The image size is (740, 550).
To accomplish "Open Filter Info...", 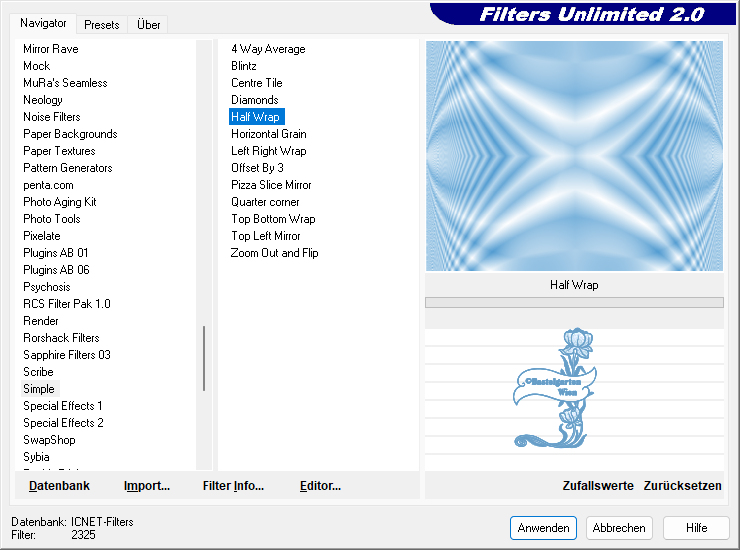I will click(233, 486).
